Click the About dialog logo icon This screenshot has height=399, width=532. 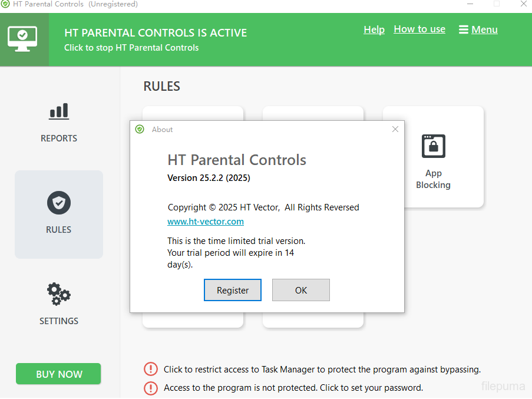pyautogui.click(x=140, y=130)
